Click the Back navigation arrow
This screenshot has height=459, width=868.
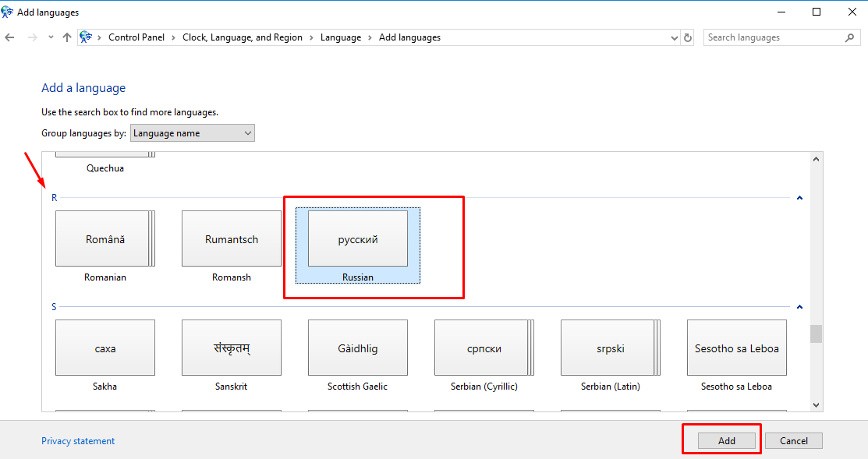tap(10, 37)
